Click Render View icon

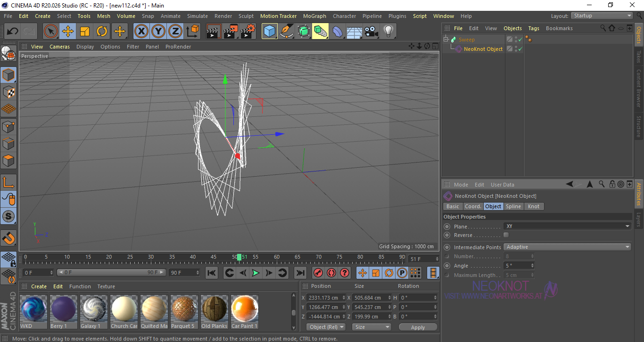(214, 32)
